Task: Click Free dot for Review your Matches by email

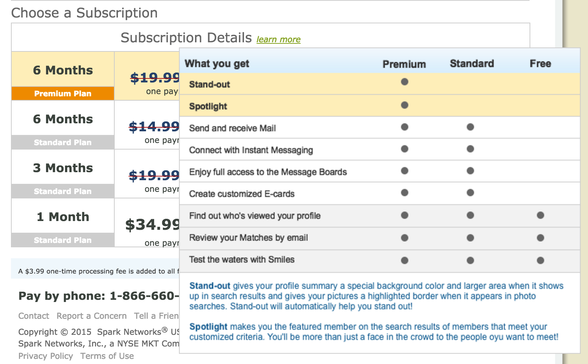Action: pos(541,238)
